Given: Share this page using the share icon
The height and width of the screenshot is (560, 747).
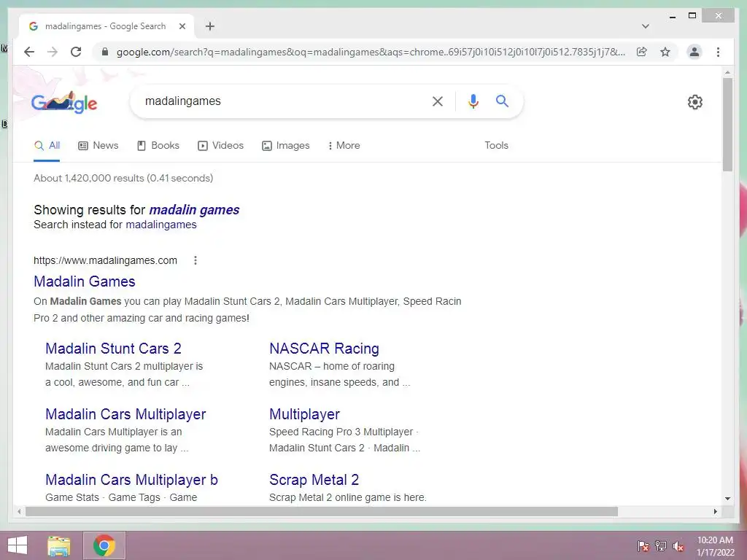Looking at the screenshot, I should click(642, 52).
